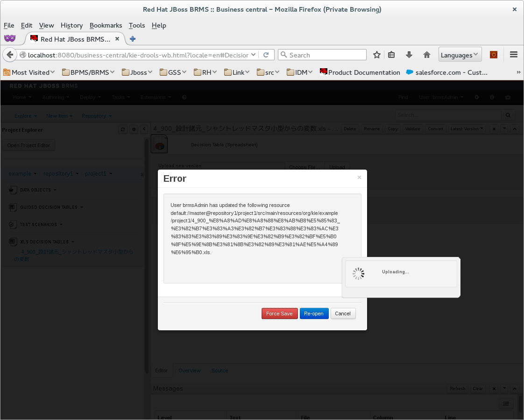This screenshot has width=524, height=420.
Task: Open the View menu
Action: click(46, 25)
